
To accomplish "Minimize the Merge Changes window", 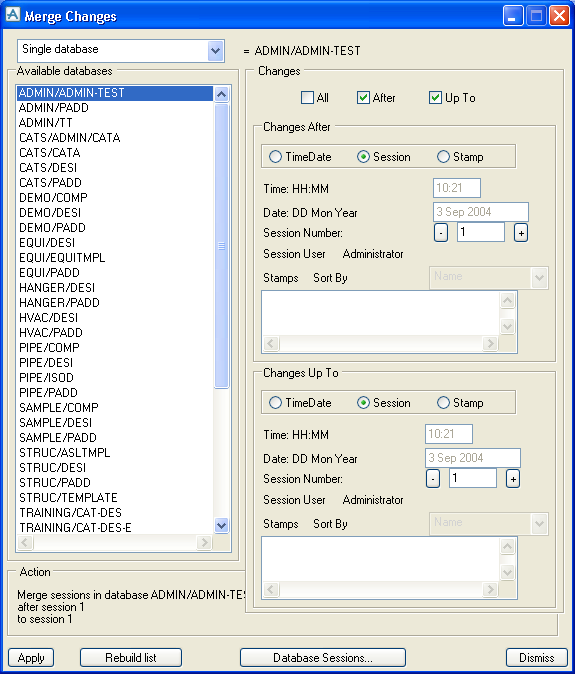I will click(513, 16).
